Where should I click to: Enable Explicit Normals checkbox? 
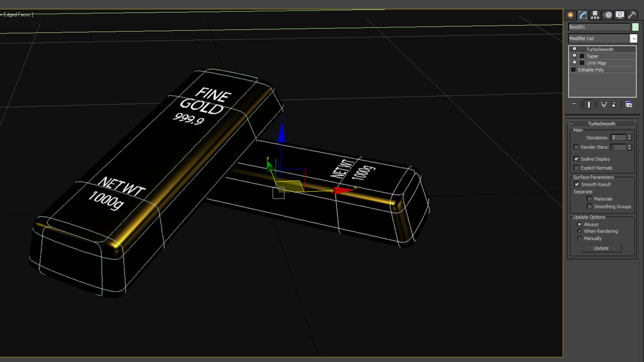(x=576, y=168)
